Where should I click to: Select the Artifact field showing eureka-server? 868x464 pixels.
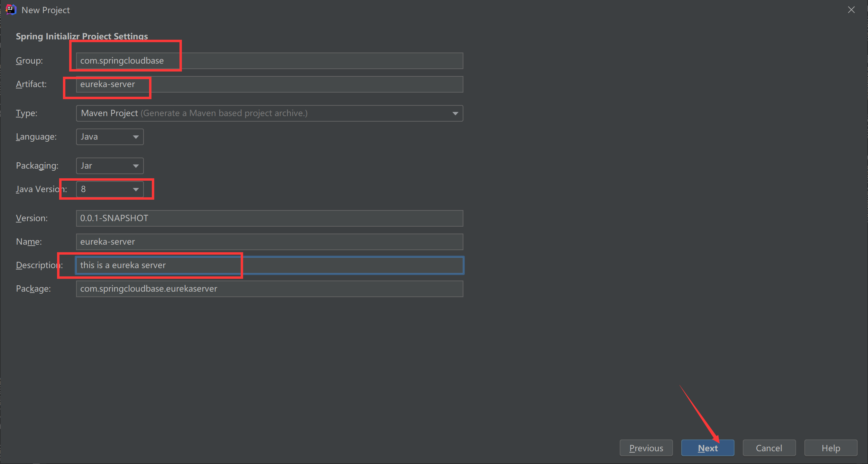270,84
